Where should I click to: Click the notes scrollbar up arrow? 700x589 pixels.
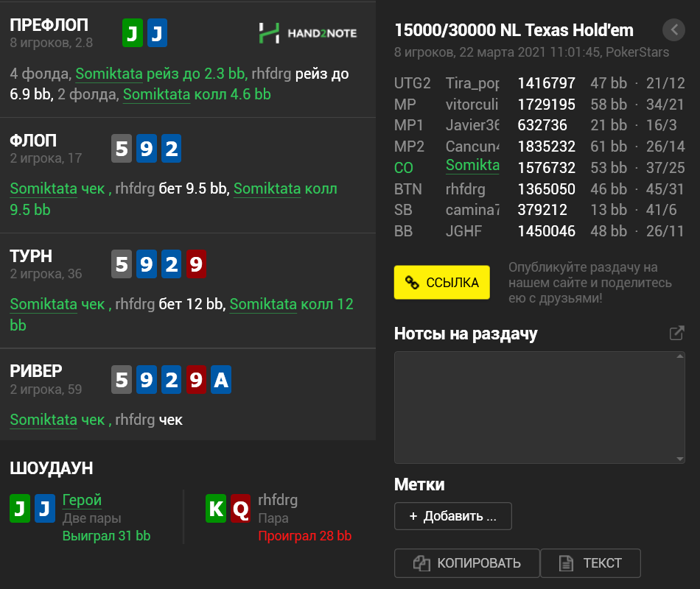pyautogui.click(x=680, y=356)
